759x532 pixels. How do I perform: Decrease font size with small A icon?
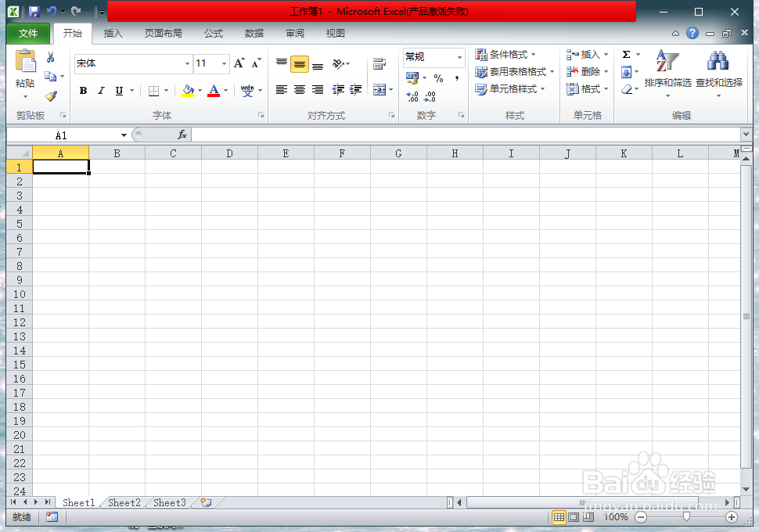[256, 63]
